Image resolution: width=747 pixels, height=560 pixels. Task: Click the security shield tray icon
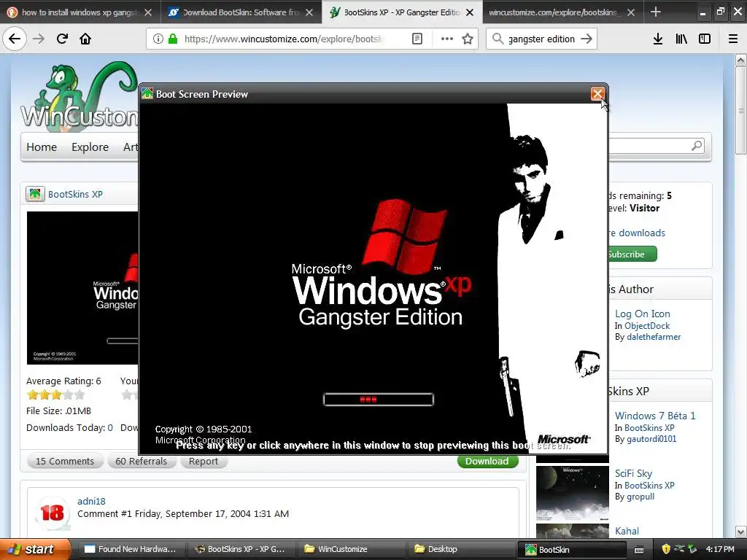pos(666,549)
